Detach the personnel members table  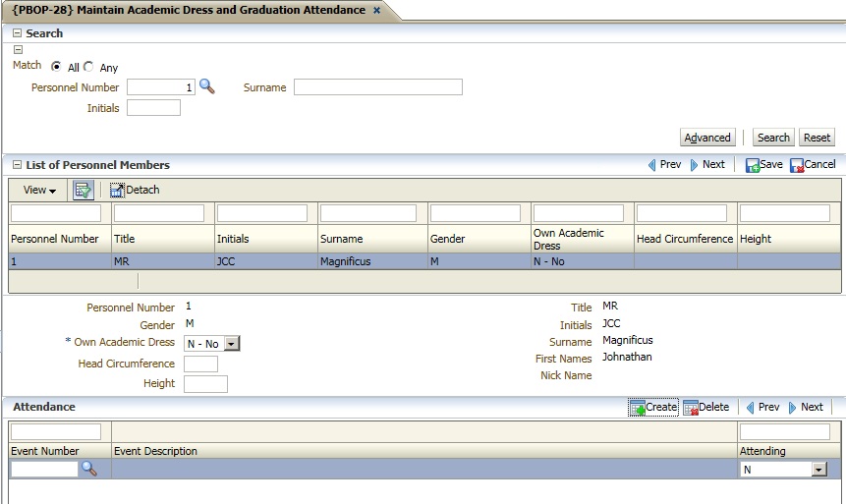tap(135, 190)
